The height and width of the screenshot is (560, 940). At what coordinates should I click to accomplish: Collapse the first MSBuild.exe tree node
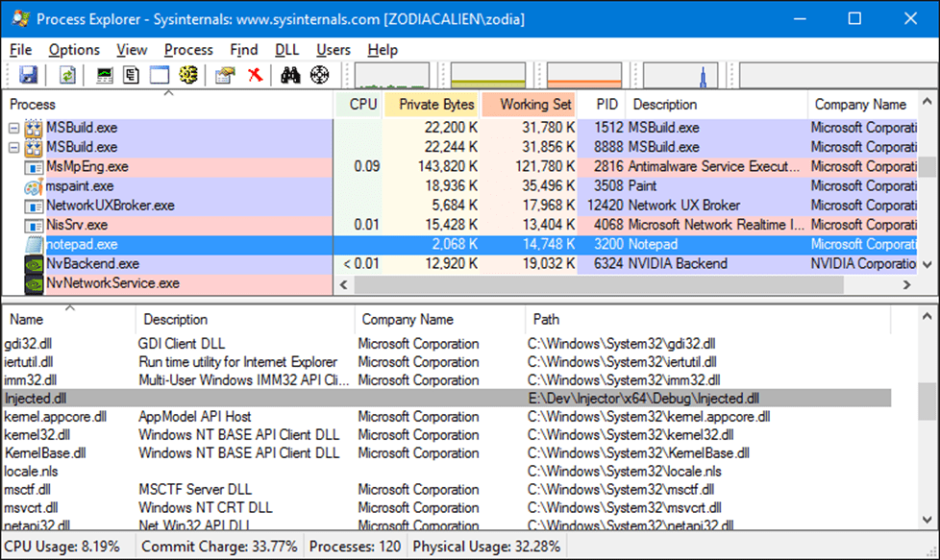click(13, 128)
